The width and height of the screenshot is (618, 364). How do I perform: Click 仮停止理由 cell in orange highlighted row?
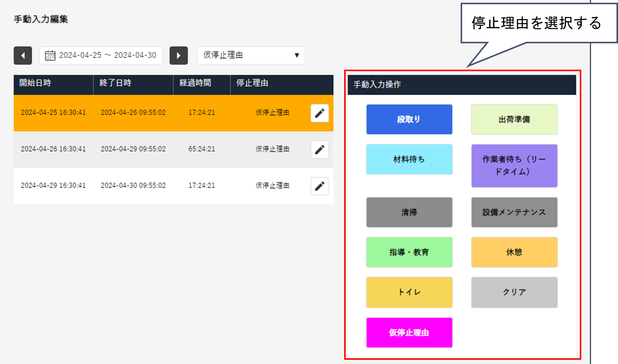[272, 113]
